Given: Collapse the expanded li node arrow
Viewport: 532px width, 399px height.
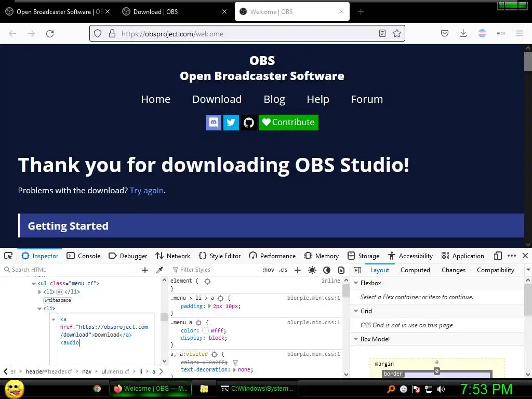Looking at the screenshot, I should 39,309.
